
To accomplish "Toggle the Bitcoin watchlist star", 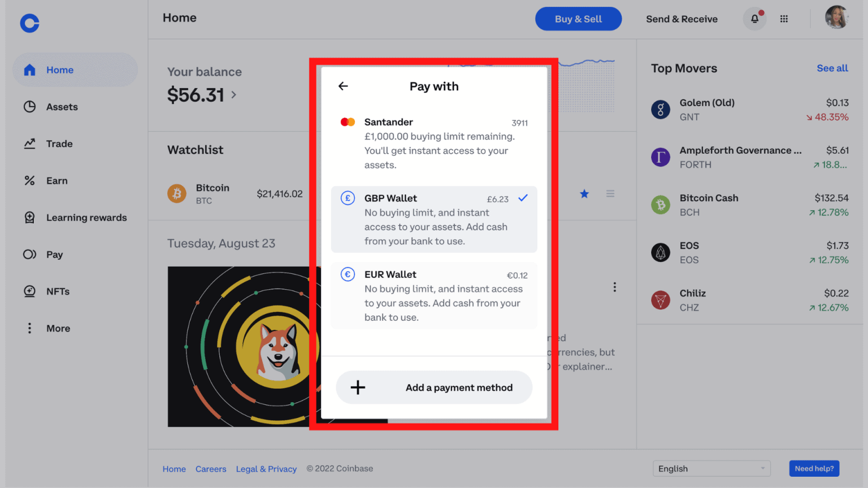I will (584, 194).
